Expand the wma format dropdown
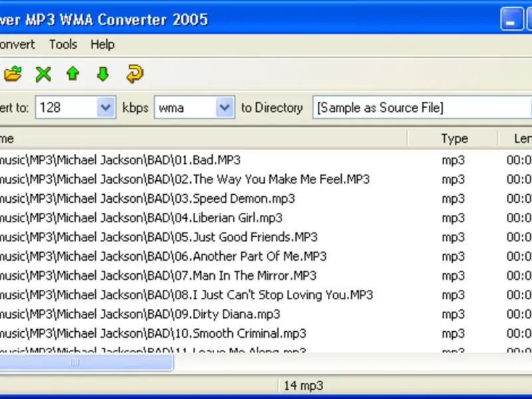 click(x=224, y=108)
